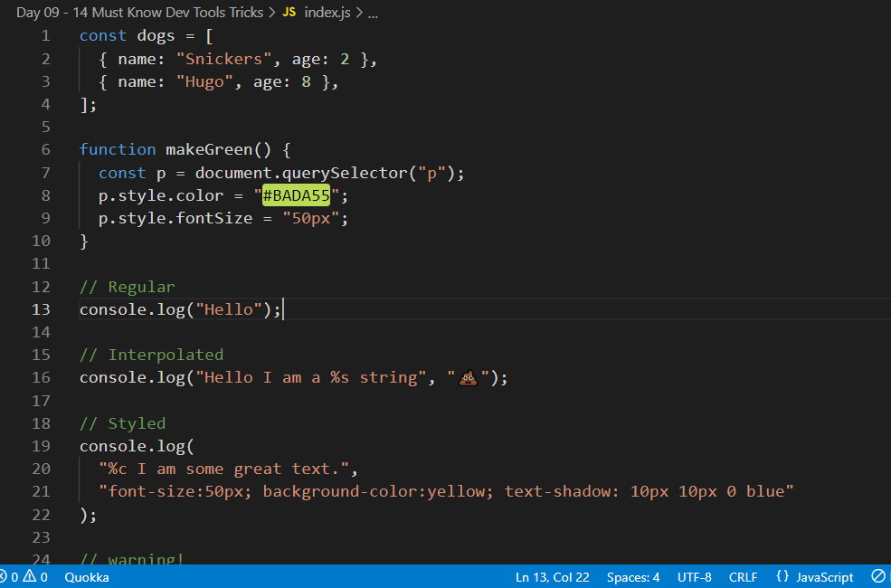Image resolution: width=891 pixels, height=588 pixels.
Task: Expand the breadcrumb chevron after folder name
Action: coord(273,13)
